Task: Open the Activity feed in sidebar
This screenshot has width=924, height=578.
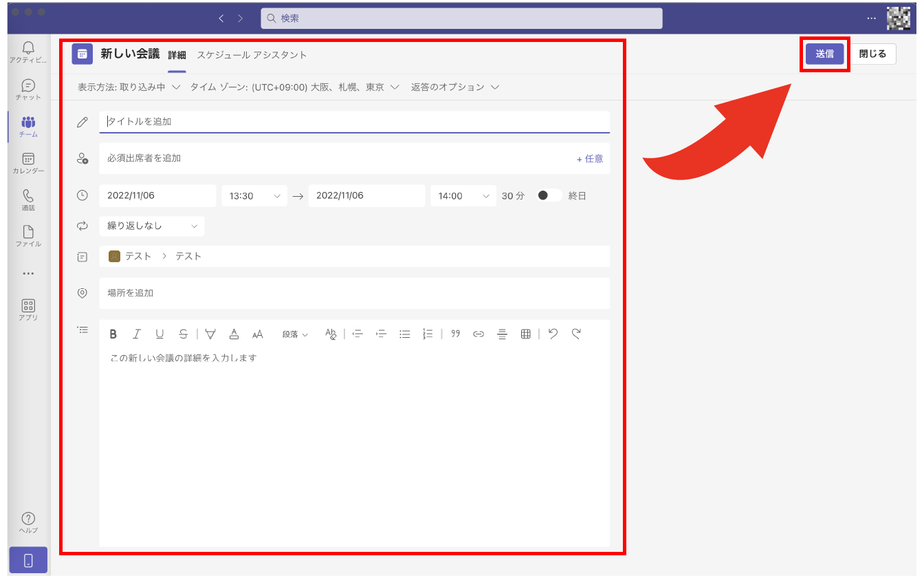Action: [28, 52]
